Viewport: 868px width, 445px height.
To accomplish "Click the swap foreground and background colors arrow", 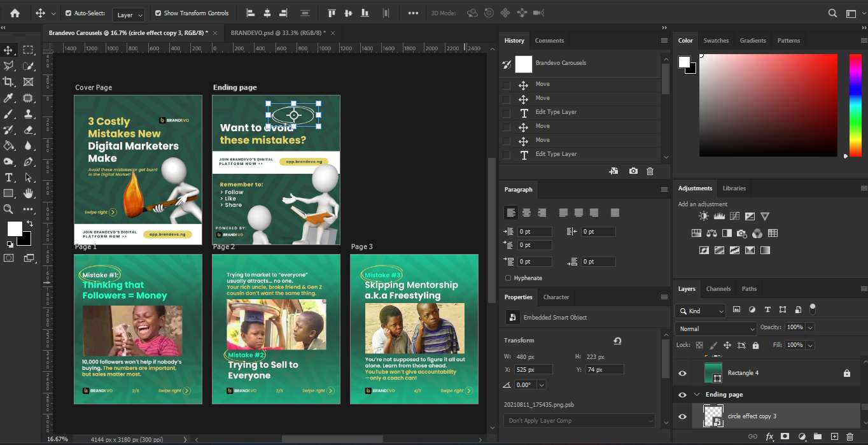I will click(29, 223).
